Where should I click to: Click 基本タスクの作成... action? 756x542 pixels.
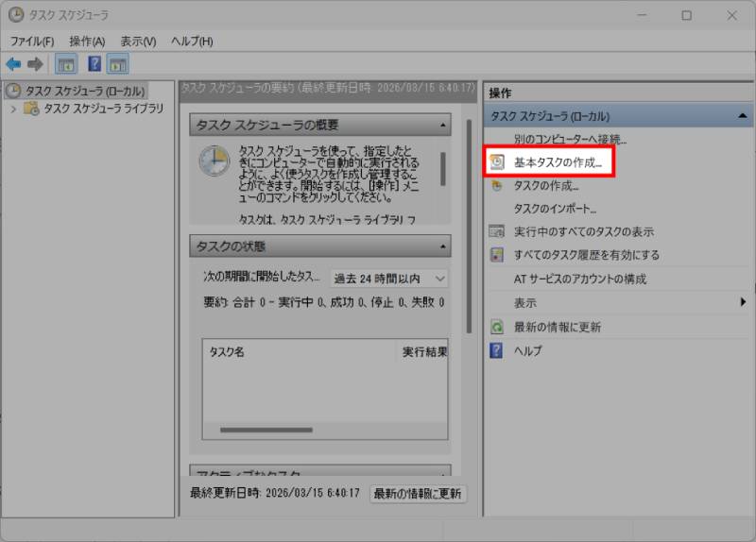pos(558,162)
